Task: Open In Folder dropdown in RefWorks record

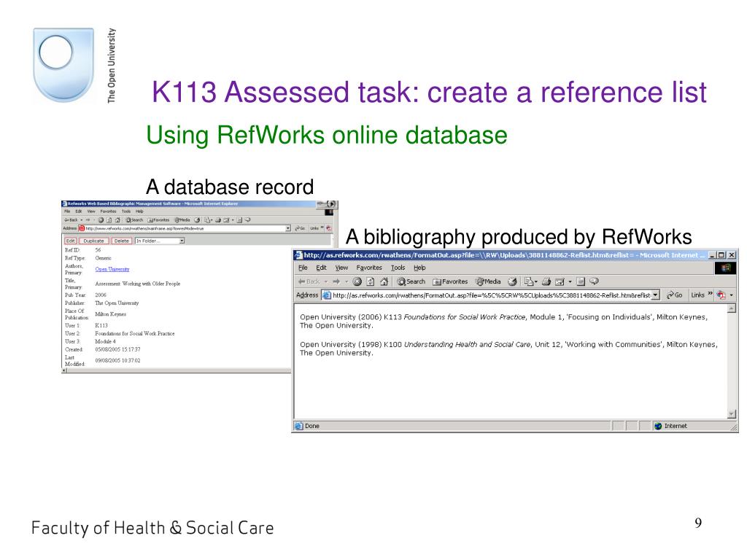Action: point(160,241)
